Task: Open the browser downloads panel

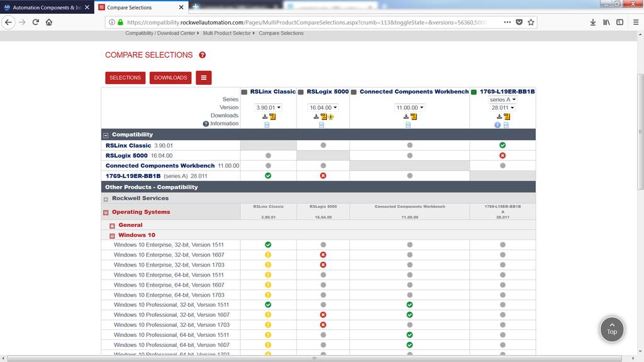Action: pos(592,22)
